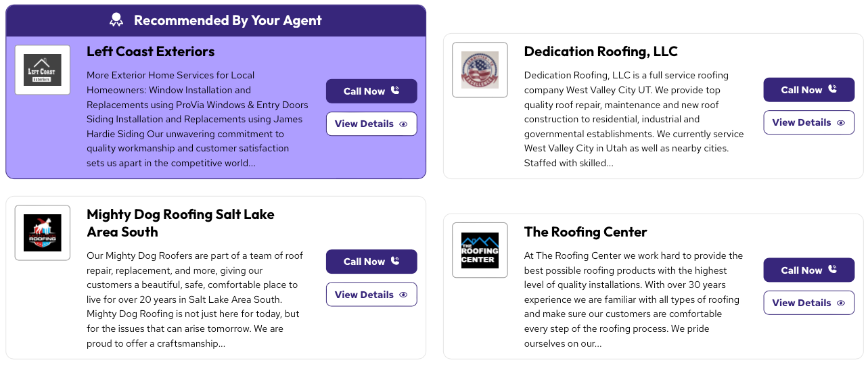Click phone icon on Mighty Dog Call Now
868x367 pixels.
tap(396, 261)
